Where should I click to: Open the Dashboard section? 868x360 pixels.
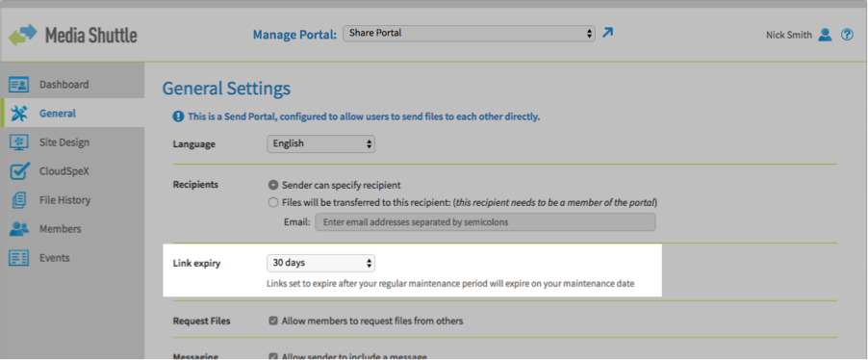(x=64, y=85)
